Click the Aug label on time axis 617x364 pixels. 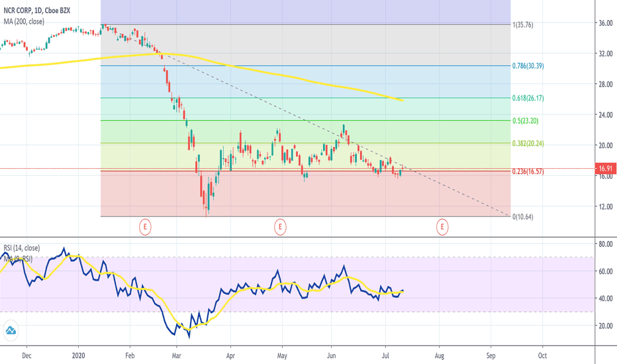pyautogui.click(x=440, y=356)
